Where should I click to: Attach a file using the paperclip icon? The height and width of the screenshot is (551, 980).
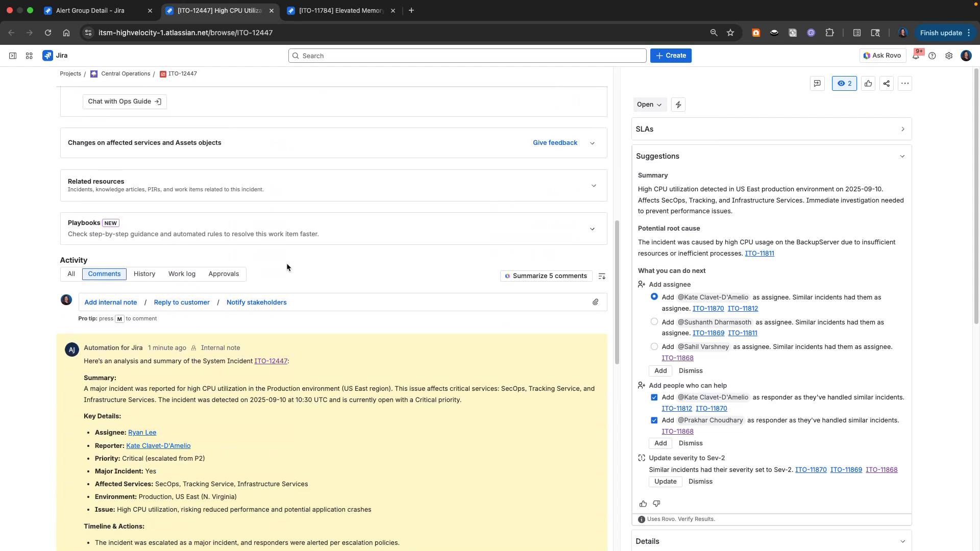(x=595, y=302)
